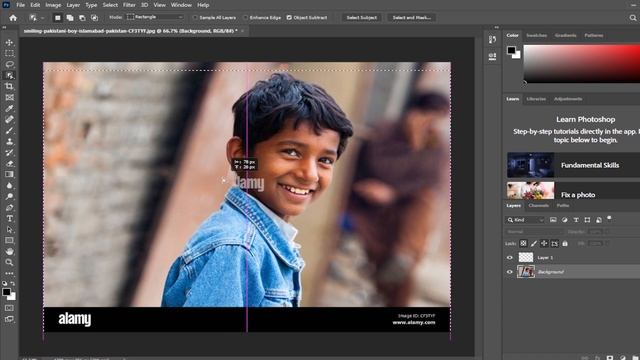Image resolution: width=640 pixels, height=360 pixels.
Task: Select the Lasso tool
Action: coord(9,64)
